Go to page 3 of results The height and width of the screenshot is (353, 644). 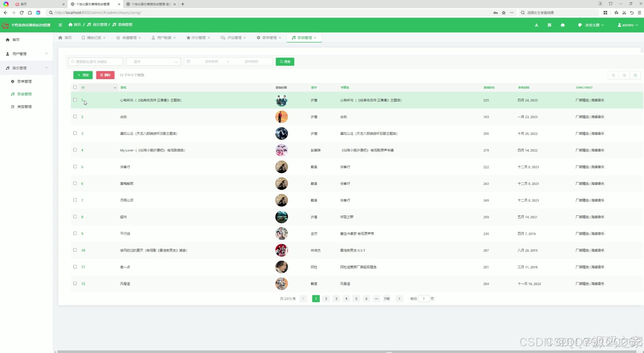tap(336, 298)
